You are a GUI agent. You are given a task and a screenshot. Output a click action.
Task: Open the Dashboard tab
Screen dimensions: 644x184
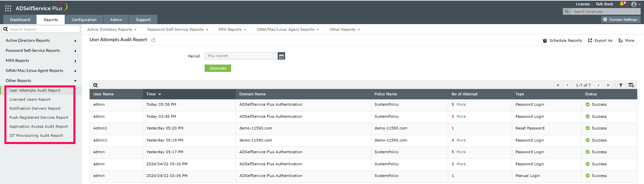20,20
